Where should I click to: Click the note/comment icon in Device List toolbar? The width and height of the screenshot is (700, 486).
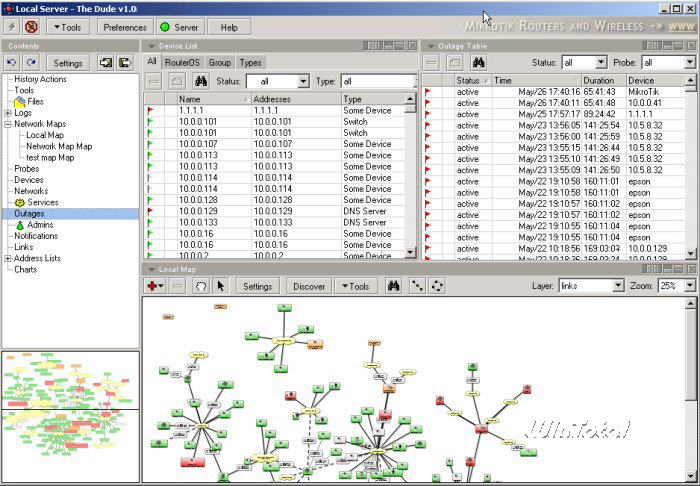point(177,81)
